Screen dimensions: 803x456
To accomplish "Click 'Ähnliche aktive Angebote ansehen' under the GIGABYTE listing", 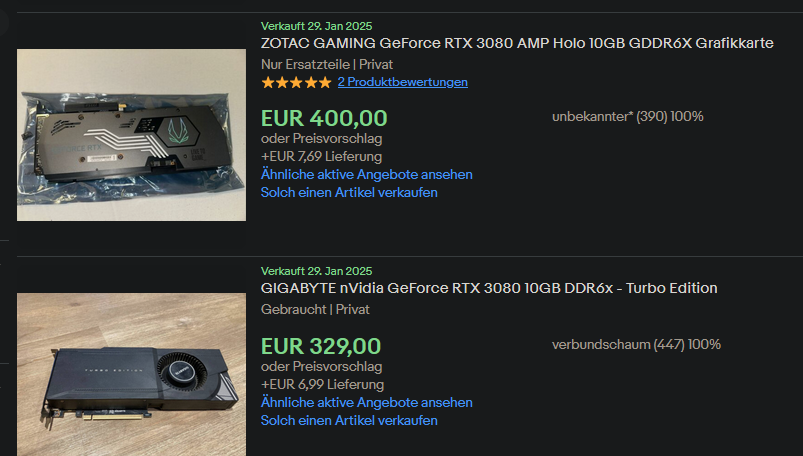I will pyautogui.click(x=367, y=402).
